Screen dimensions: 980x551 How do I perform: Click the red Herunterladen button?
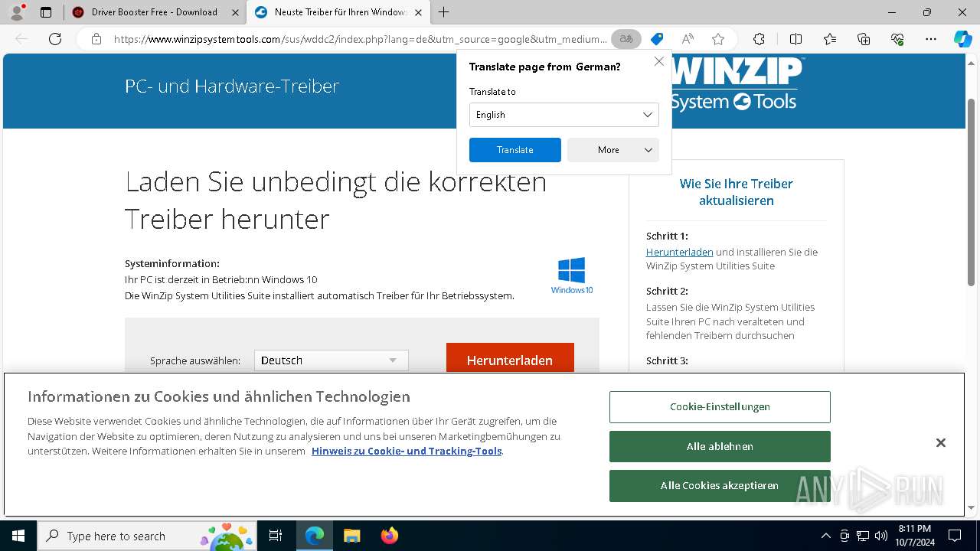[510, 358]
